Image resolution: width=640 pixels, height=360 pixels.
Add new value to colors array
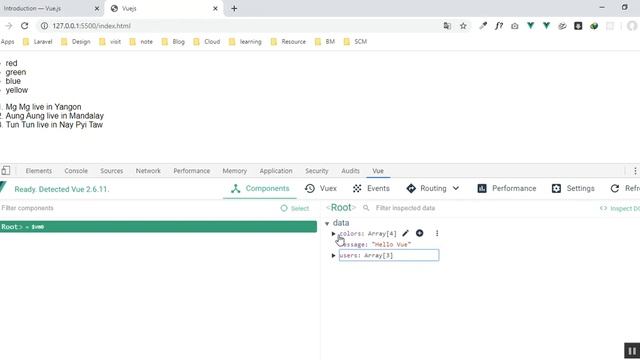pyautogui.click(x=420, y=233)
